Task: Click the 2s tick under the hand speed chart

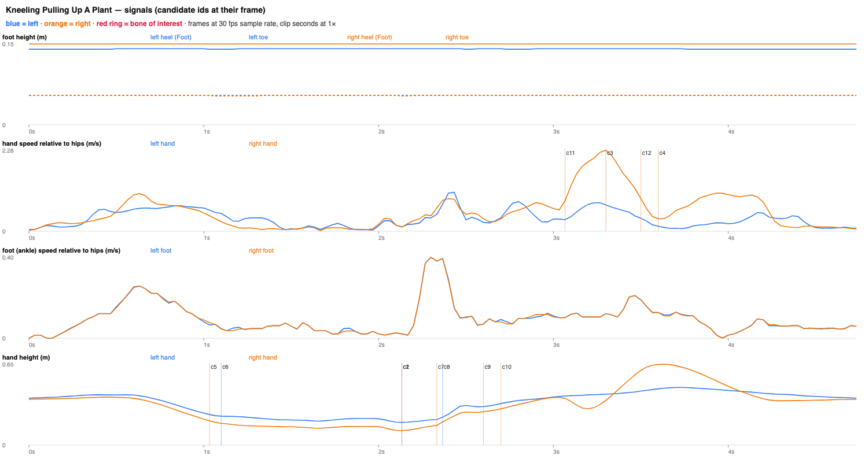Action: point(382,238)
